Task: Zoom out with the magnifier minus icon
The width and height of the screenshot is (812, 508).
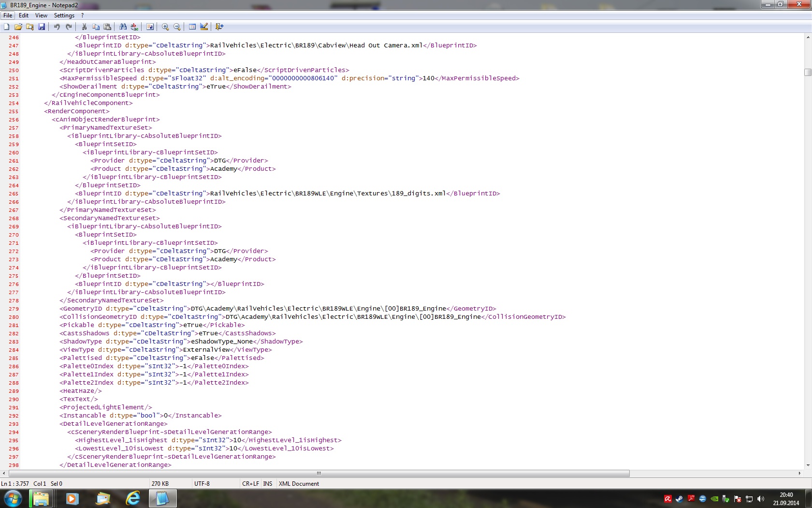Action: (177, 27)
